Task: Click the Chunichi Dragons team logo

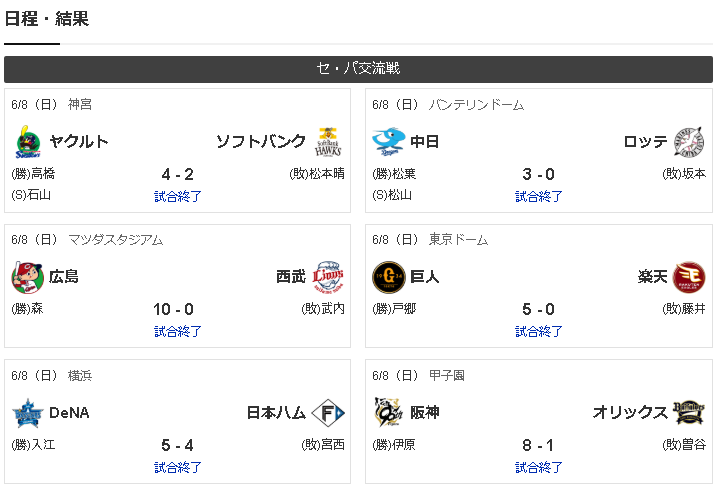Action: pyautogui.click(x=388, y=142)
